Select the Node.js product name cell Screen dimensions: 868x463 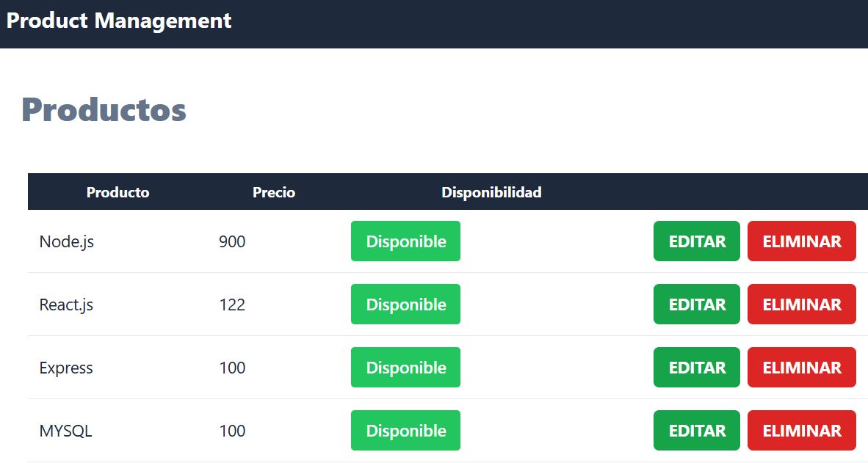pyautogui.click(x=67, y=241)
